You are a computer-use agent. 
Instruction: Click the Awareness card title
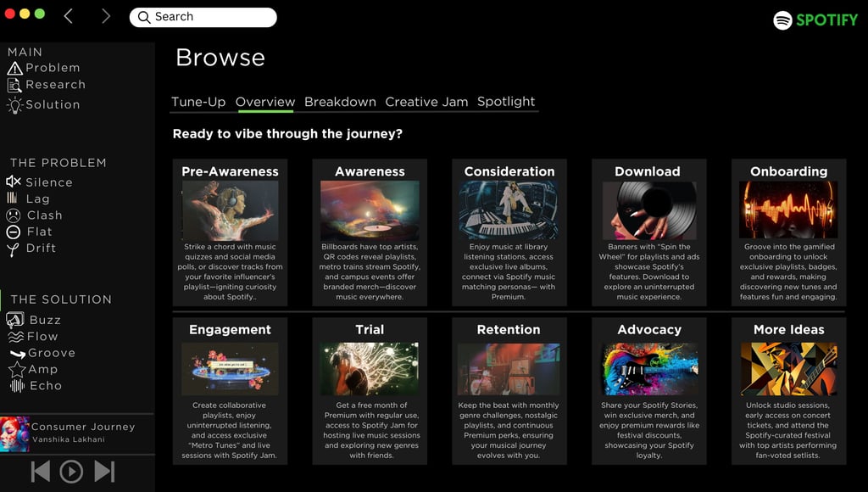coord(370,171)
